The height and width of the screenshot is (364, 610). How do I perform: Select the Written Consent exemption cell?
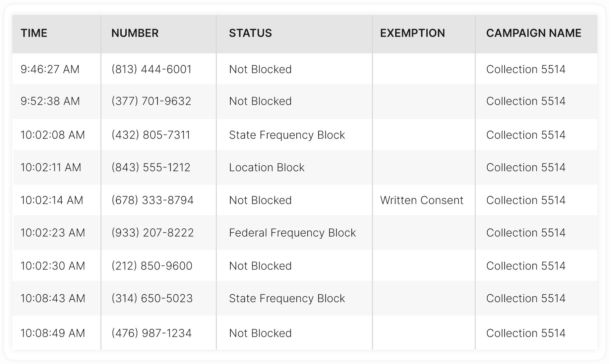coord(422,200)
